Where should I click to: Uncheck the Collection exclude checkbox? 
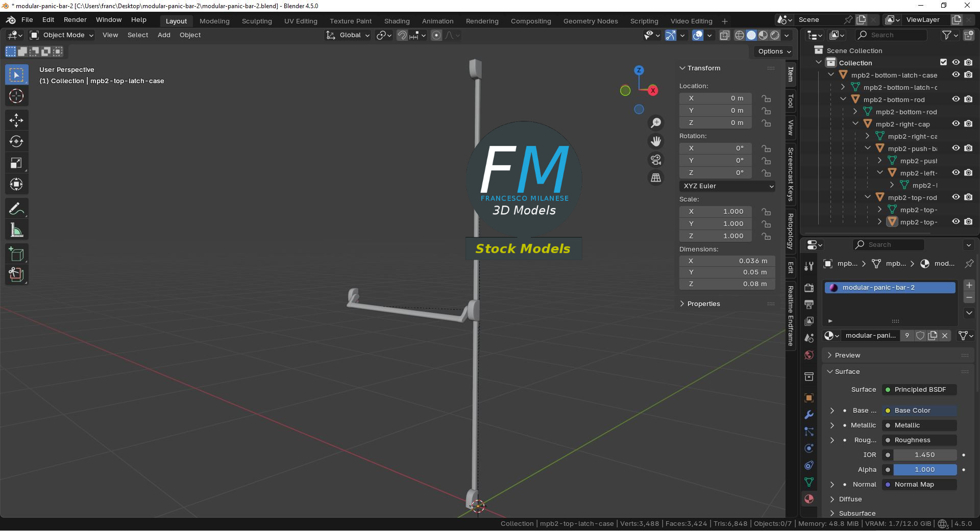coord(943,62)
